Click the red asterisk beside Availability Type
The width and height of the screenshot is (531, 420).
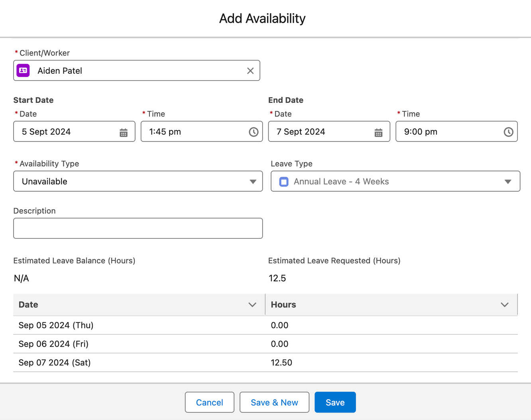16,163
